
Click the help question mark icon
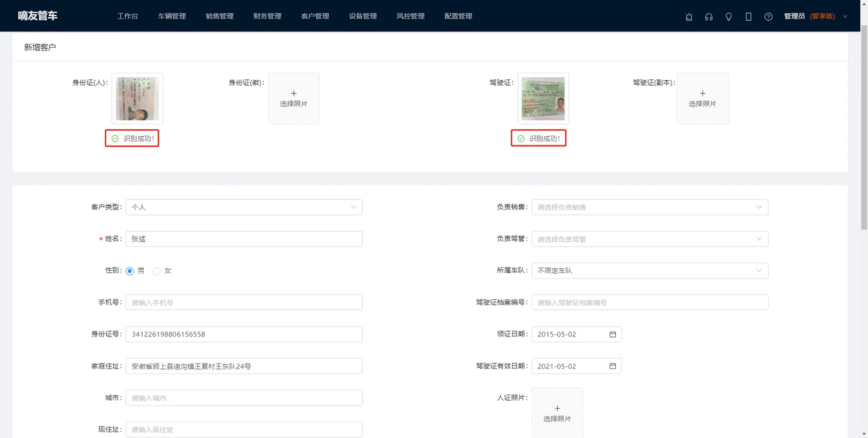tap(768, 17)
